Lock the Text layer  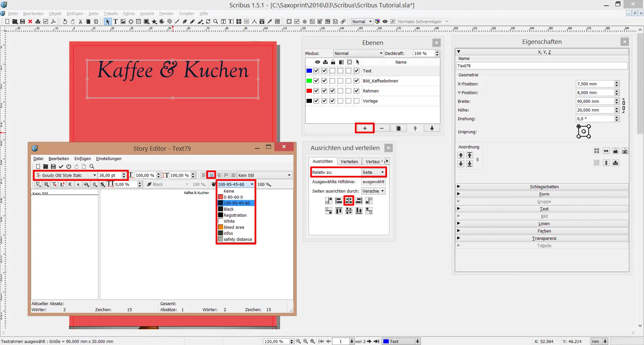[333, 71]
